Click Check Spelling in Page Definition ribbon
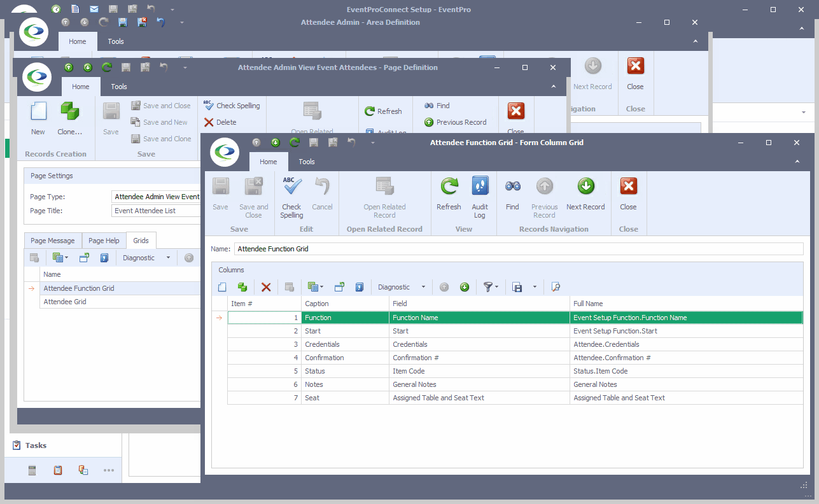This screenshot has width=819, height=504. (x=232, y=106)
